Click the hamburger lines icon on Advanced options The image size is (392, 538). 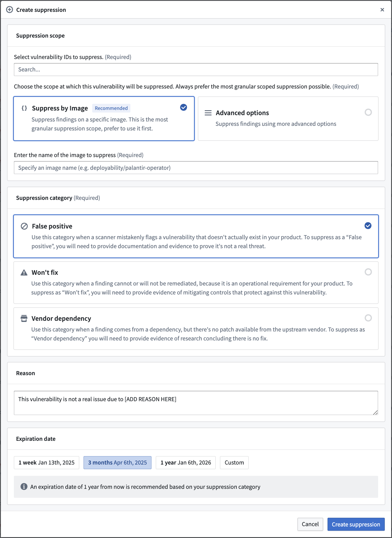(208, 113)
